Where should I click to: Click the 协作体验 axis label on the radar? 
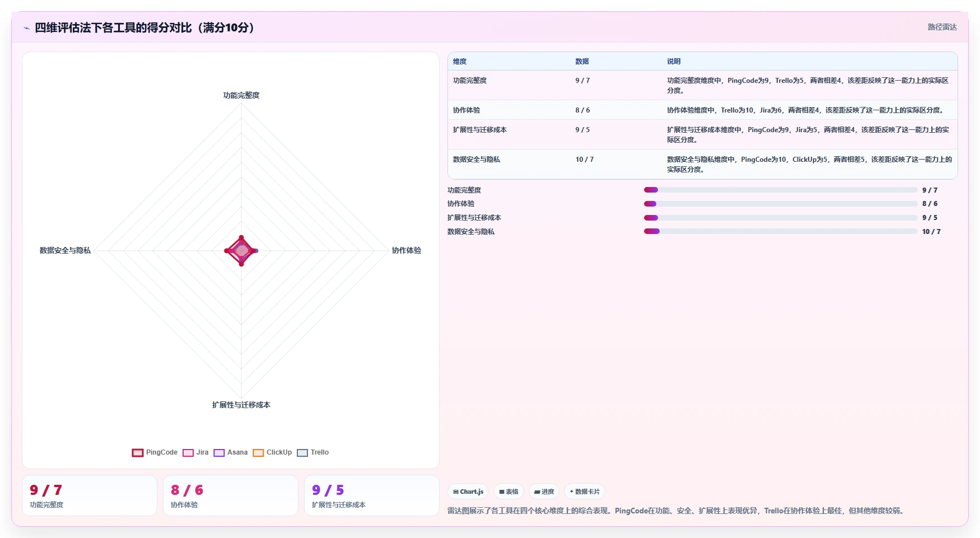(x=407, y=250)
